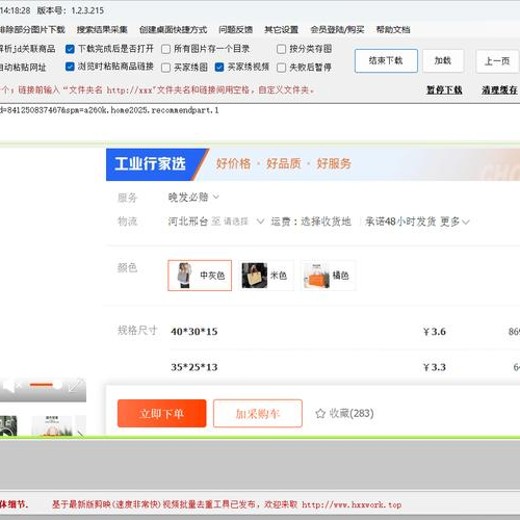Click the 选择收货地 shipping text
520x520 pixels.
tap(326, 221)
